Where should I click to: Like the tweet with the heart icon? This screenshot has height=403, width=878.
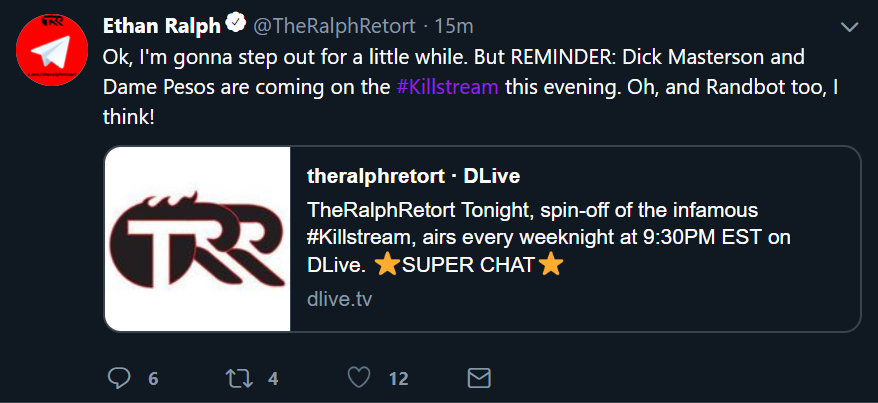pyautogui.click(x=359, y=379)
